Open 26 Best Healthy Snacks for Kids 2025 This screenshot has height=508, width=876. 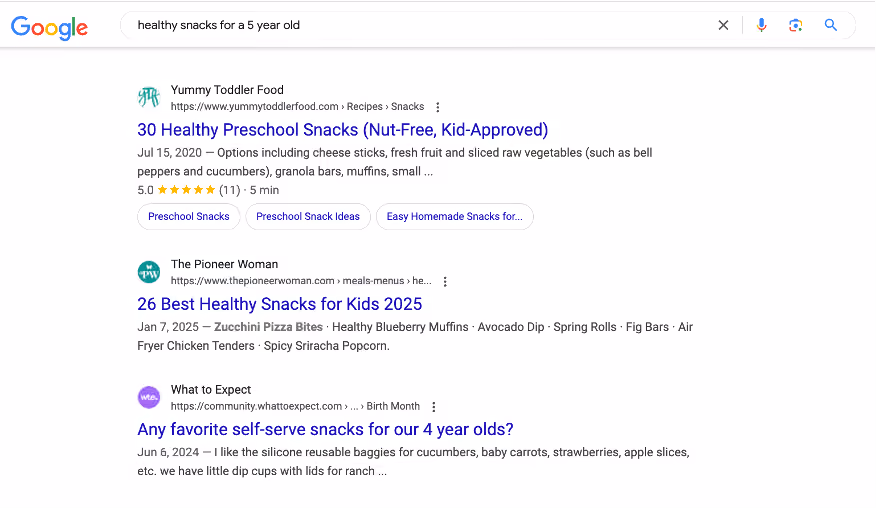click(279, 304)
